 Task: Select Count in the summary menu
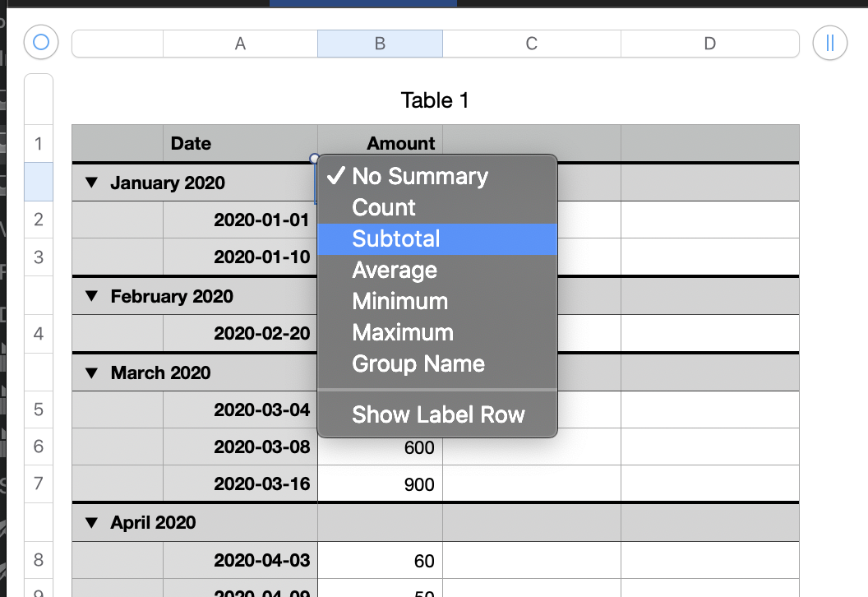tap(384, 208)
